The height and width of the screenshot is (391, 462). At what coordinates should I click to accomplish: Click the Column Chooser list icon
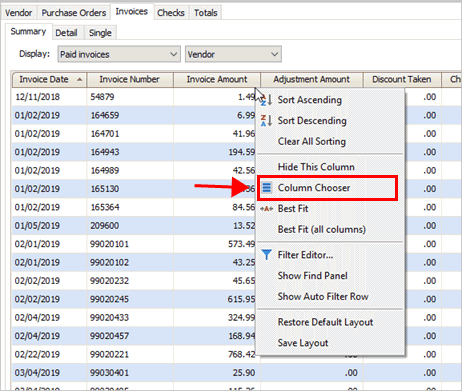click(267, 188)
